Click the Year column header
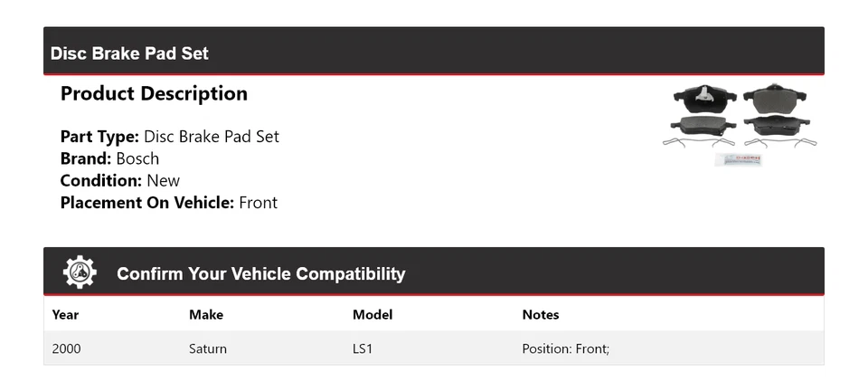The width and height of the screenshot is (868, 392). coord(65,315)
